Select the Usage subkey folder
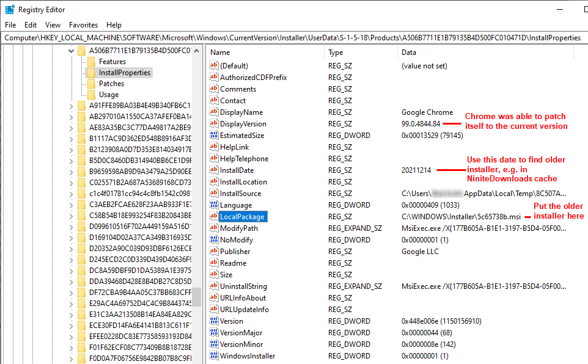Viewport: 588px width, 364px height. point(109,95)
